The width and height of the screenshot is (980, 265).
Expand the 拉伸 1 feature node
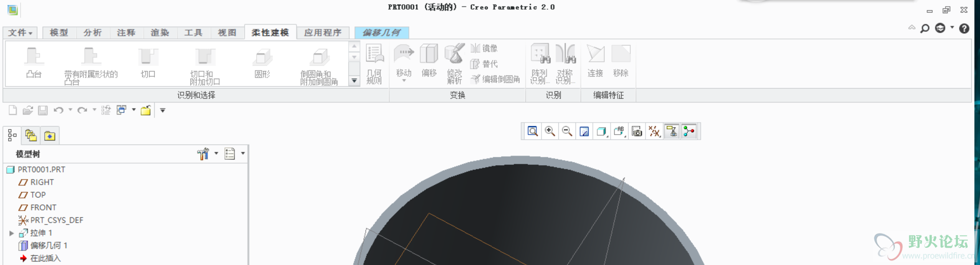coord(11,233)
